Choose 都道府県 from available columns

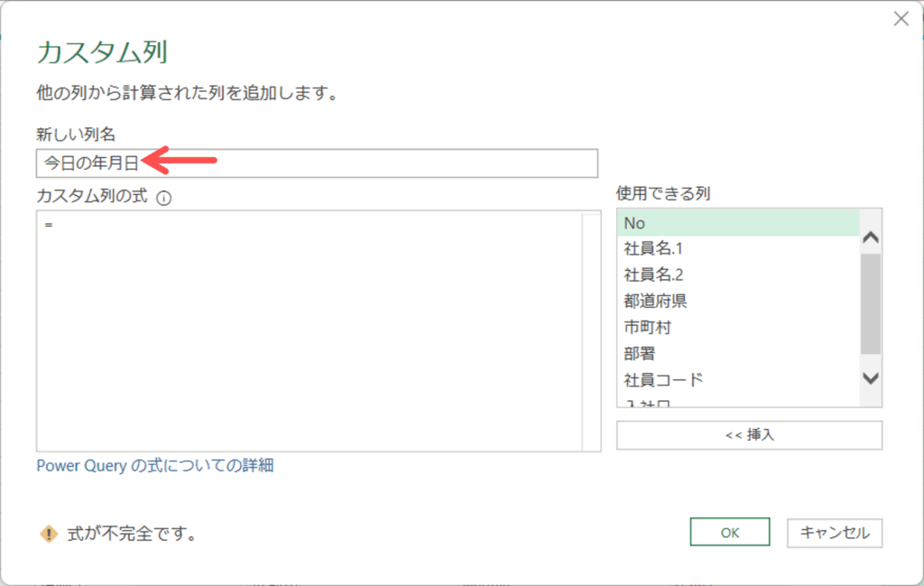[737, 301]
